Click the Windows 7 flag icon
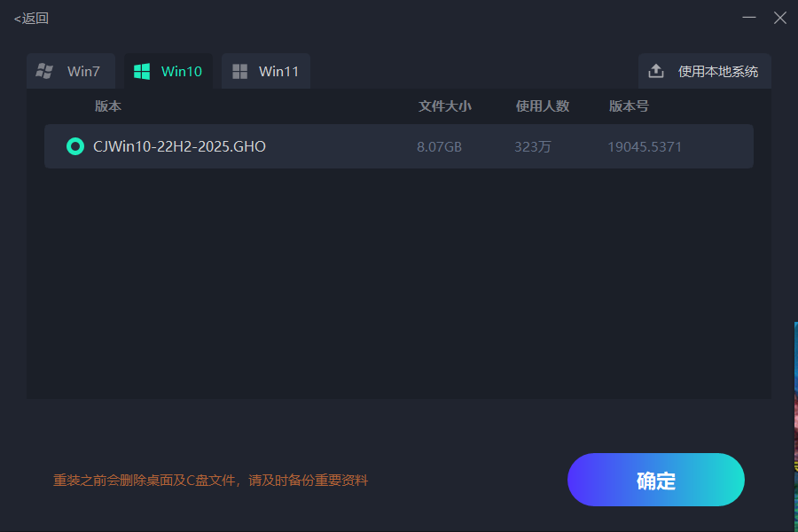798x532 pixels. 44,71
